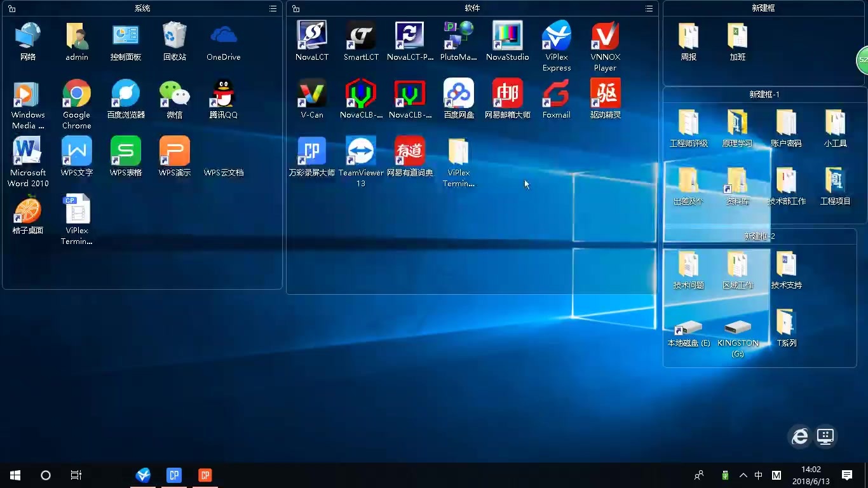Open the 资料库 shortcut folder
Viewport: 868px width, 488px height.
[x=738, y=180]
